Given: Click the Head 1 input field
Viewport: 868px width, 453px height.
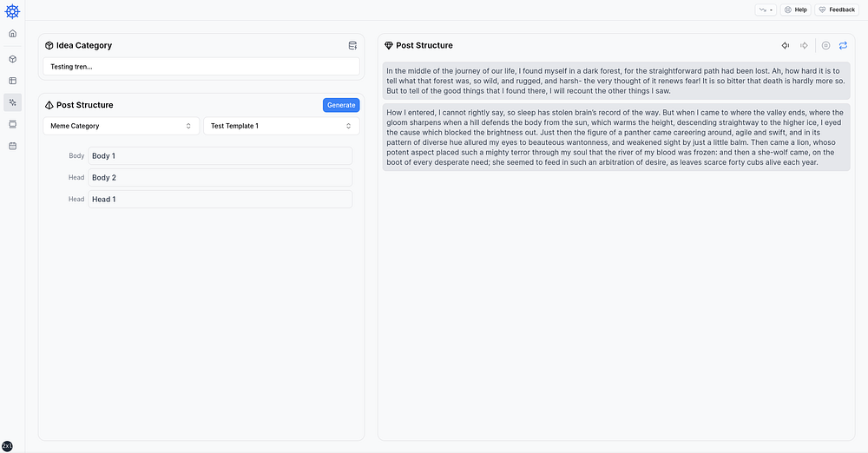Looking at the screenshot, I should (220, 200).
